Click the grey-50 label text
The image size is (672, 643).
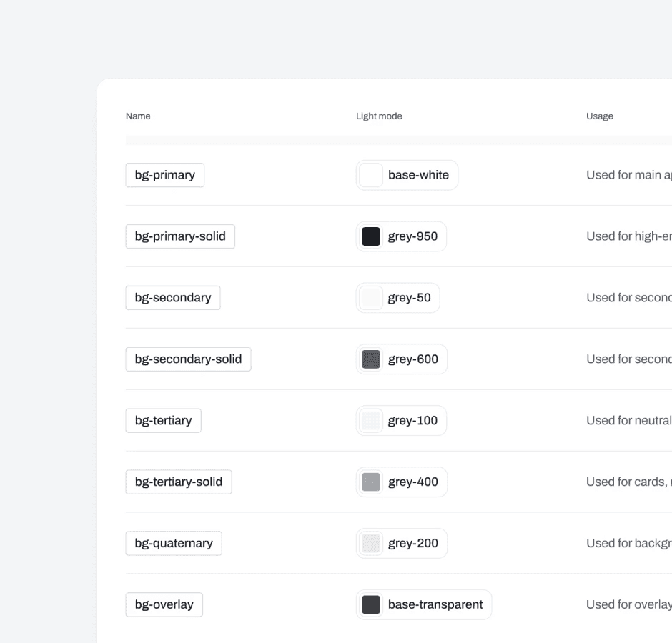click(410, 298)
